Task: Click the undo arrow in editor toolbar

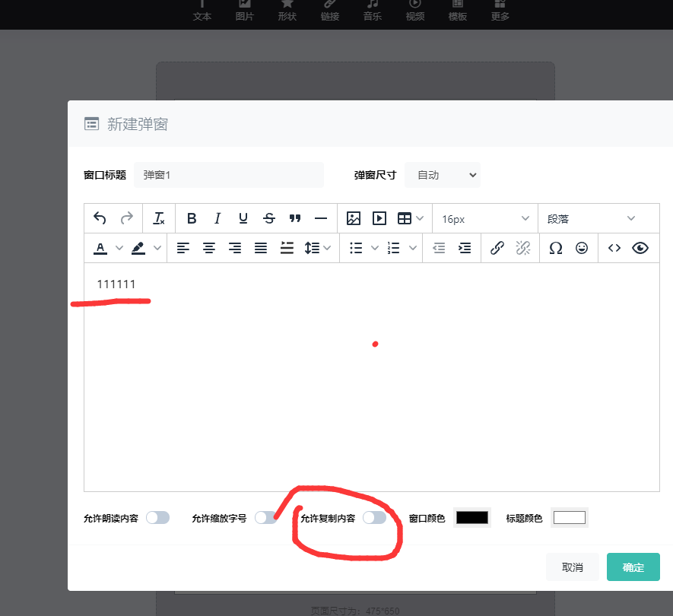Action: (x=100, y=218)
